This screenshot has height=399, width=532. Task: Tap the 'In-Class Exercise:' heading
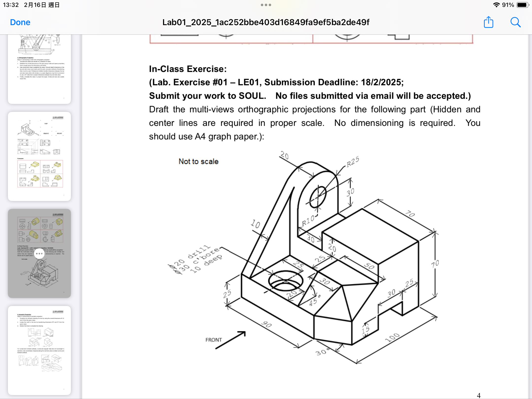click(188, 69)
